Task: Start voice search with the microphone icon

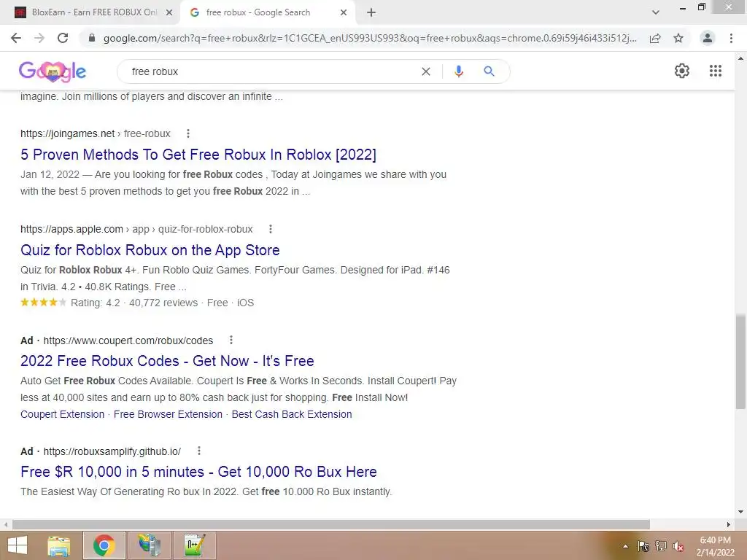Action: [x=458, y=71]
